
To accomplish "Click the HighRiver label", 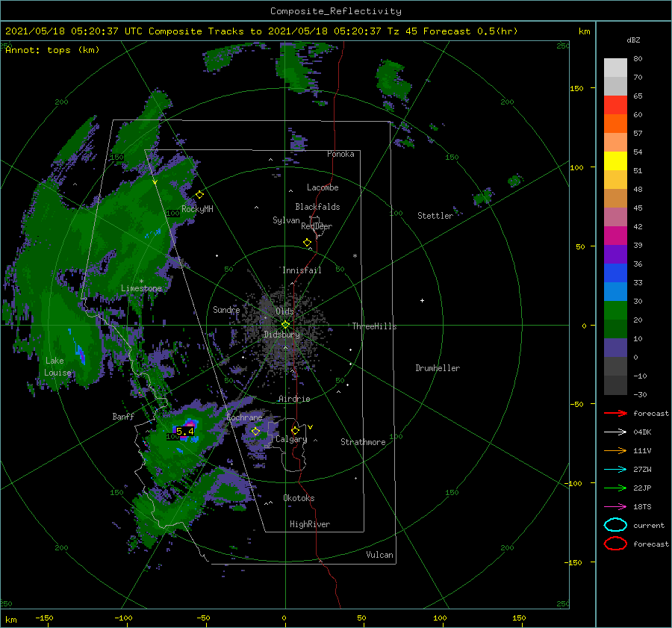I will point(310,524).
